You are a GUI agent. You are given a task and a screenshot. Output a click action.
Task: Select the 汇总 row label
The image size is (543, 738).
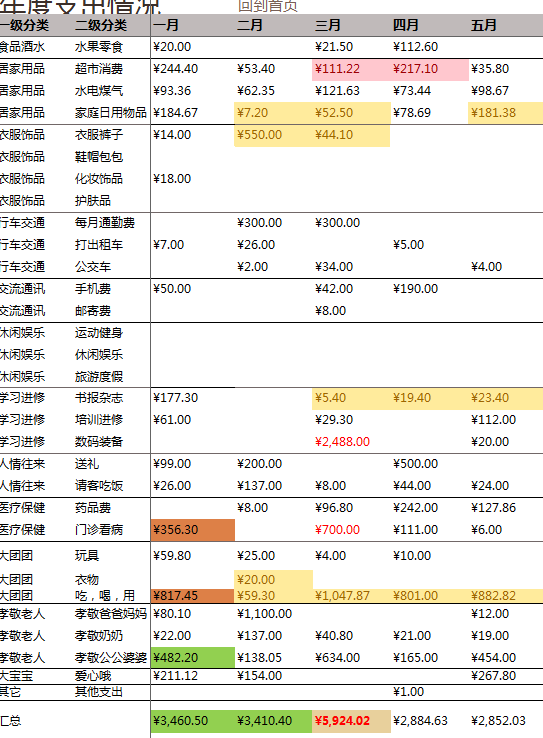pyautogui.click(x=10, y=721)
